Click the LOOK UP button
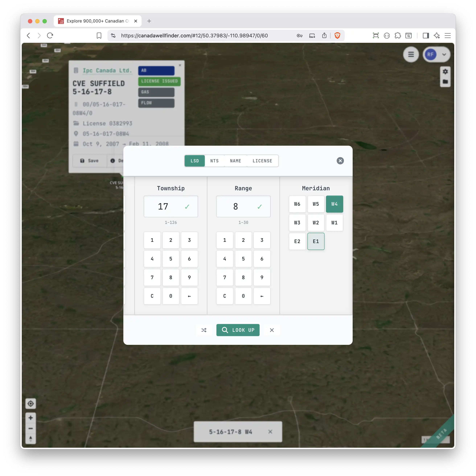This screenshot has width=476, height=476. coord(238,330)
